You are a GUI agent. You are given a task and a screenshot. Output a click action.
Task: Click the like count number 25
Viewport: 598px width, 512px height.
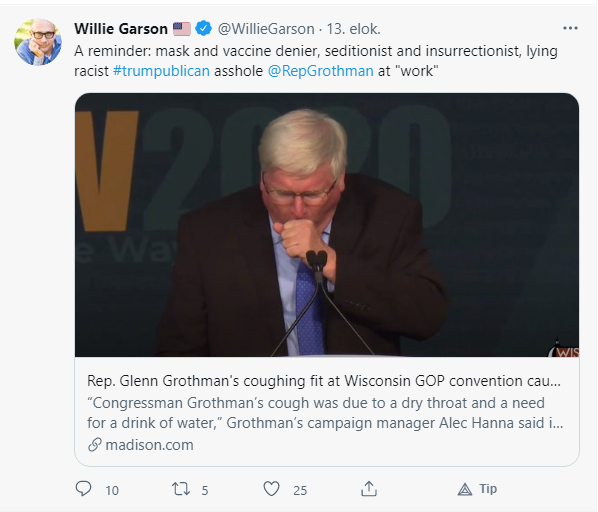300,490
